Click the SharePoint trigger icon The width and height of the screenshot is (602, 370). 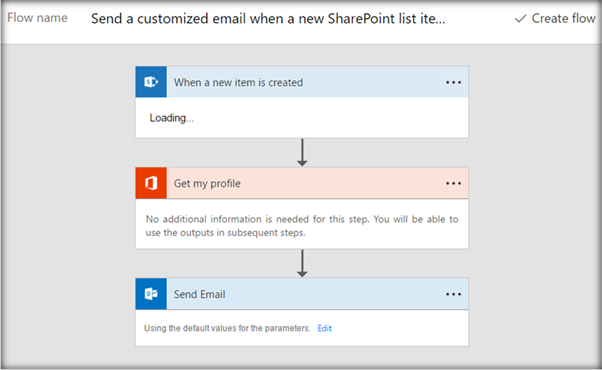151,82
